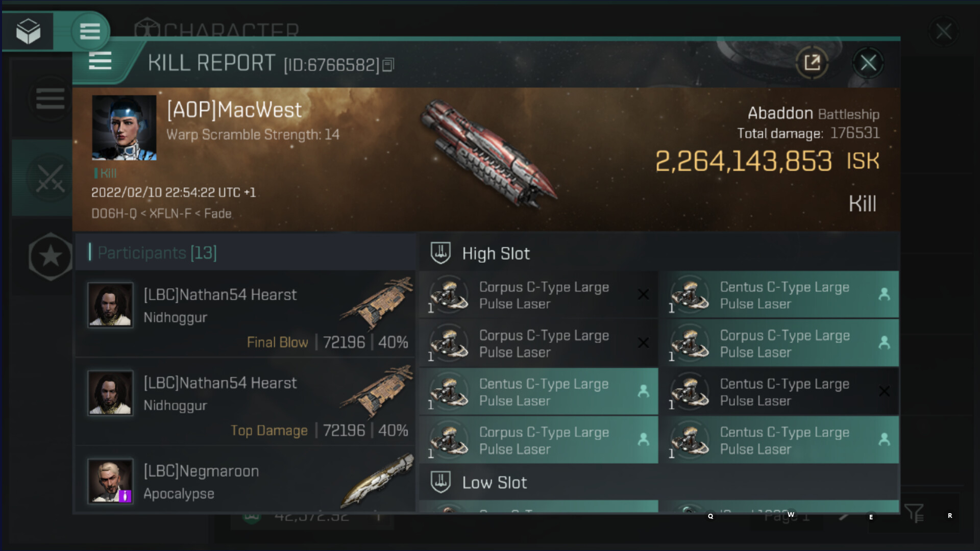Copy the kill report ID
This screenshot has height=551, width=980.
click(x=388, y=65)
